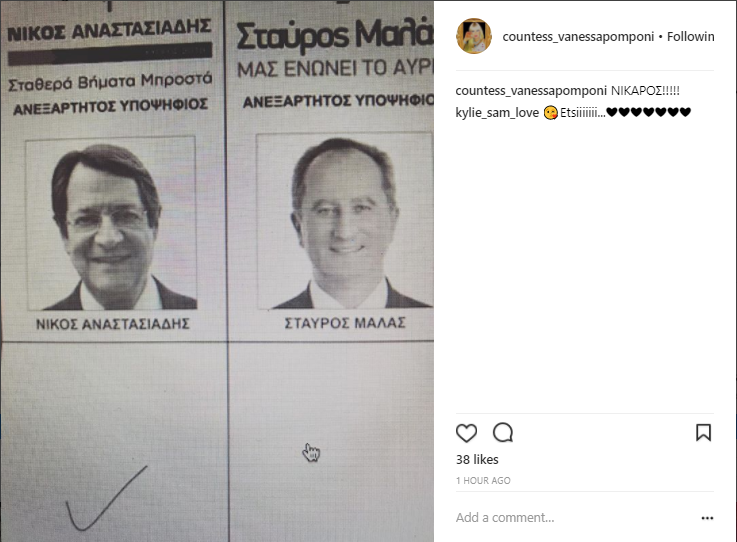Toggle the Following button in the header
This screenshot has width=737, height=542.
click(x=690, y=37)
